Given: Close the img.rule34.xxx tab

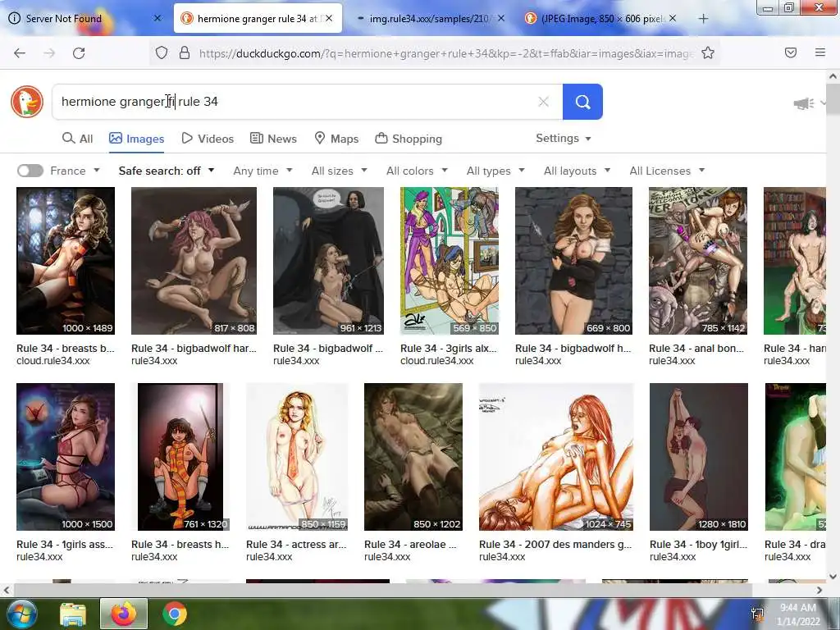Looking at the screenshot, I should coord(501,18).
